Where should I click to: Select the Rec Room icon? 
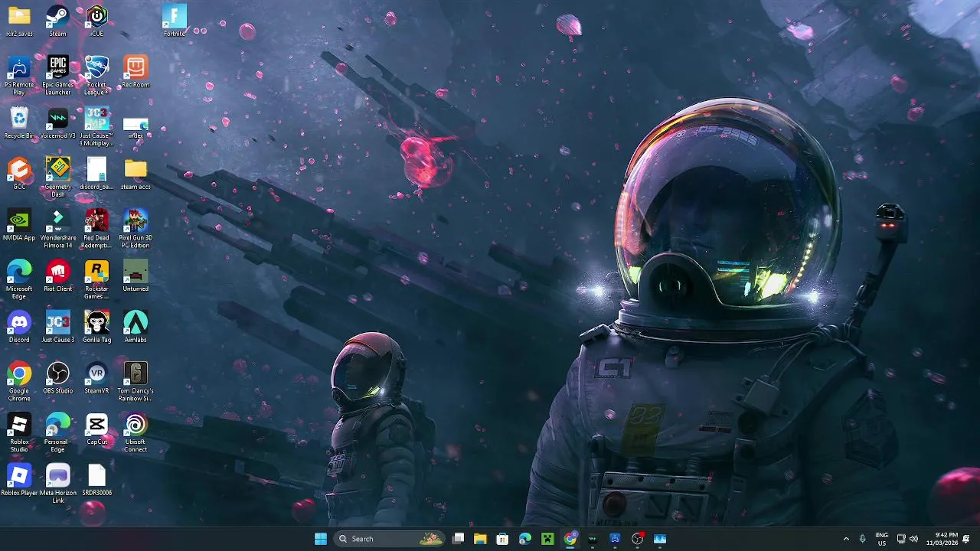pyautogui.click(x=136, y=71)
